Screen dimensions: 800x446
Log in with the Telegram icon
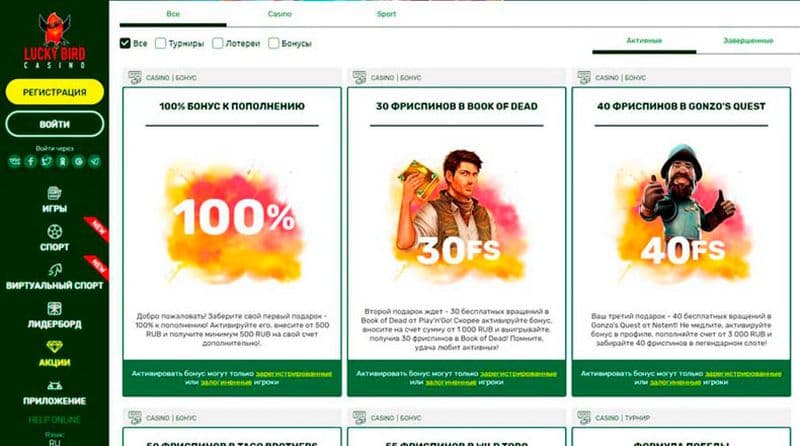click(x=94, y=162)
